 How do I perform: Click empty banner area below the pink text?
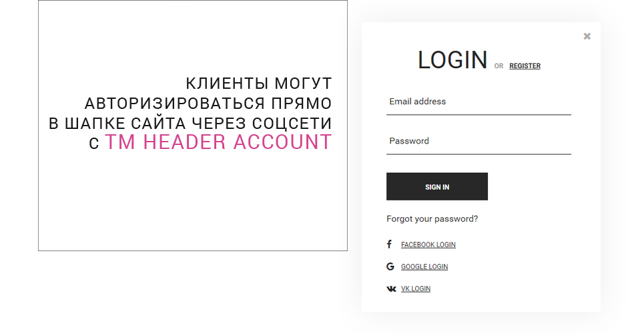click(193, 202)
